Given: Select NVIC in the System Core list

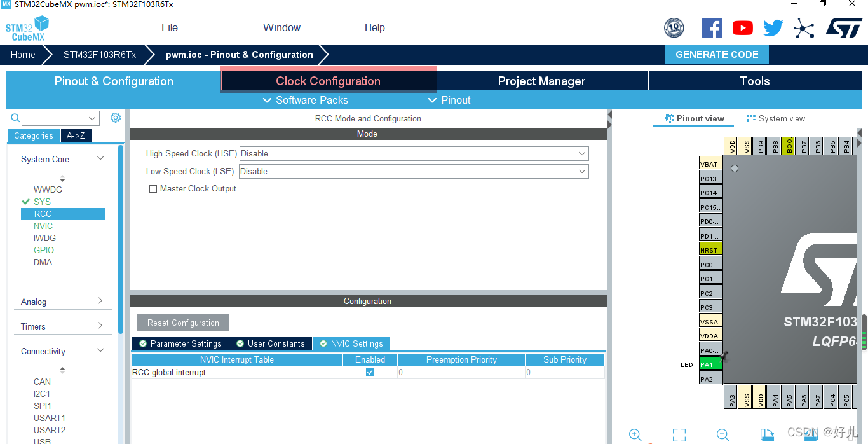Looking at the screenshot, I should pyautogui.click(x=43, y=226).
